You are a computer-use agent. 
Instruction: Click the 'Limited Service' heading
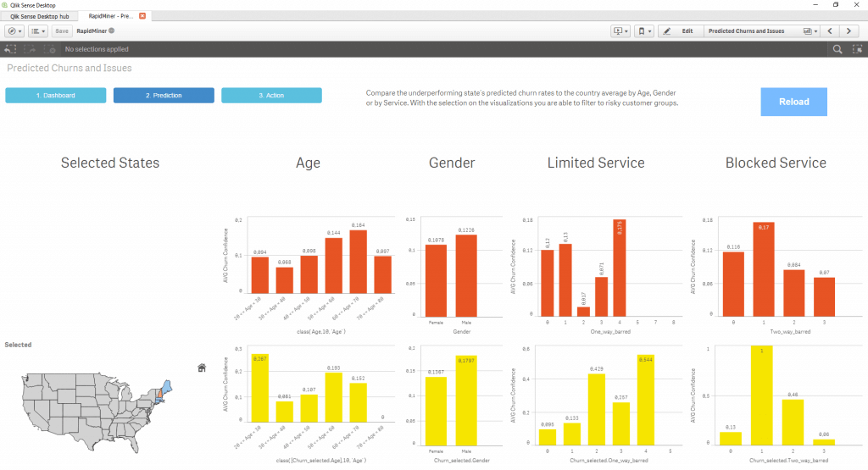tap(596, 163)
